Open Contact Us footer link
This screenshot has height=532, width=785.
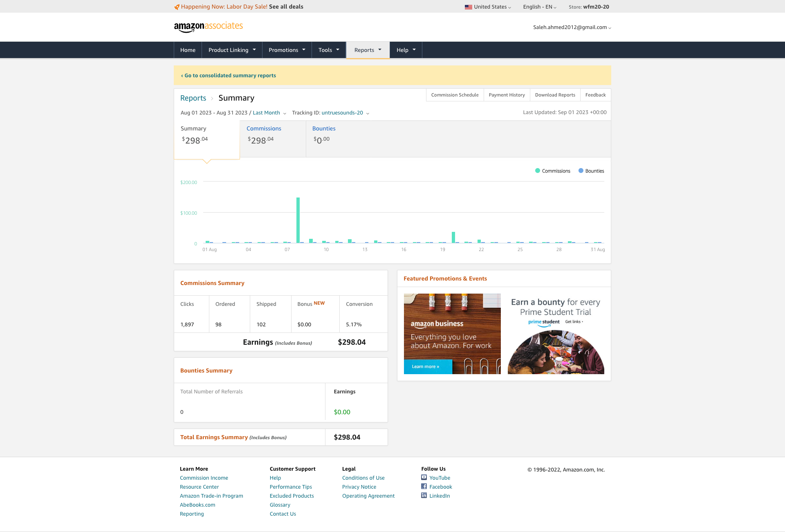click(x=283, y=514)
